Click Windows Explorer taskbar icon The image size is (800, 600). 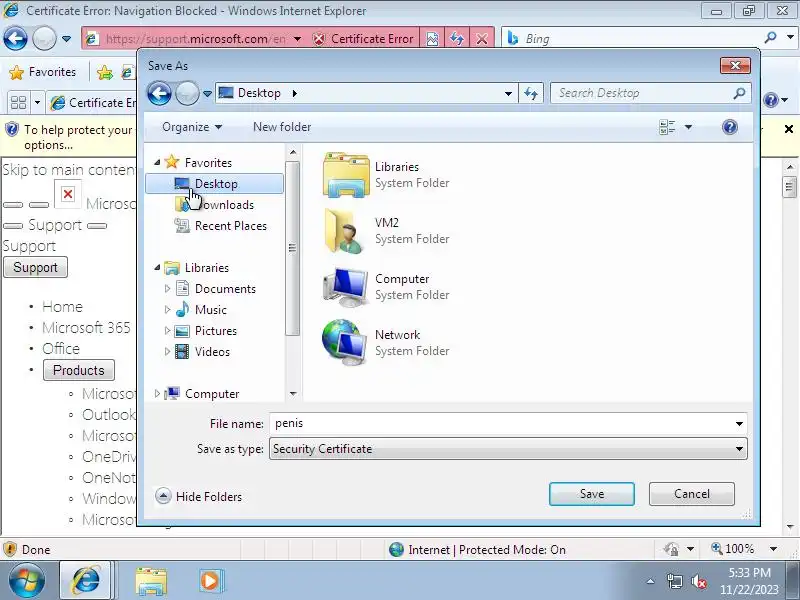pyautogui.click(x=151, y=581)
